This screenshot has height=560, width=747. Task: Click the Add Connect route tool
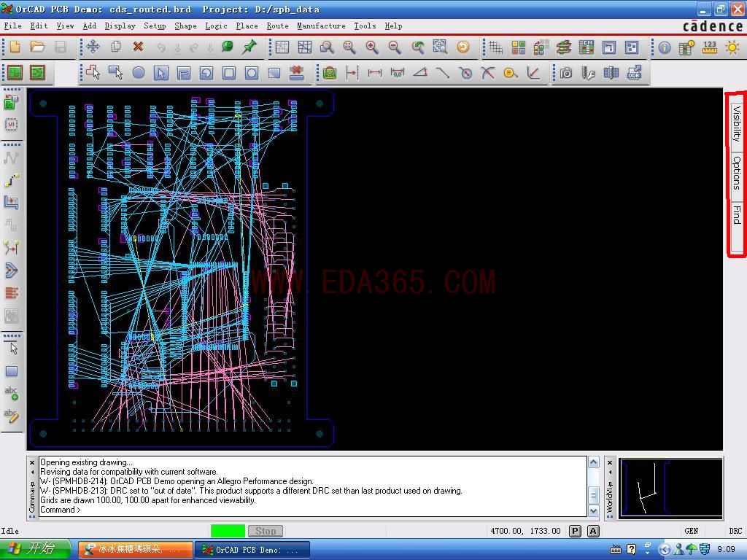point(12,181)
